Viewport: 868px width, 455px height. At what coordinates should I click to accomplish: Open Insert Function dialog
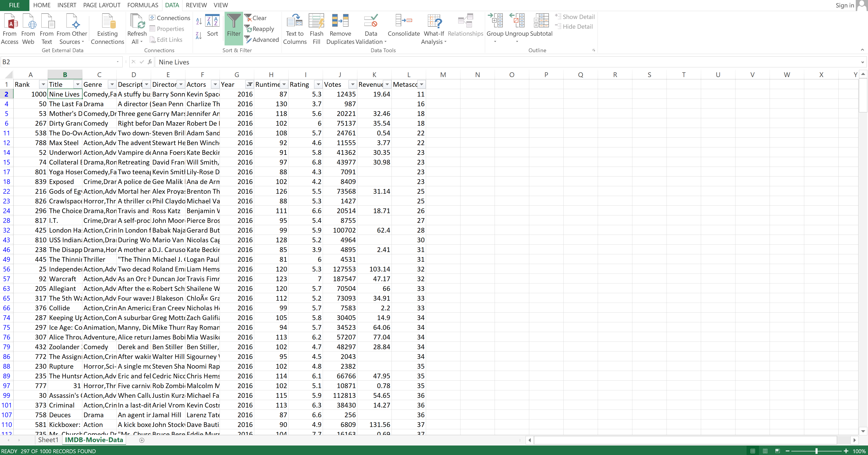click(150, 62)
